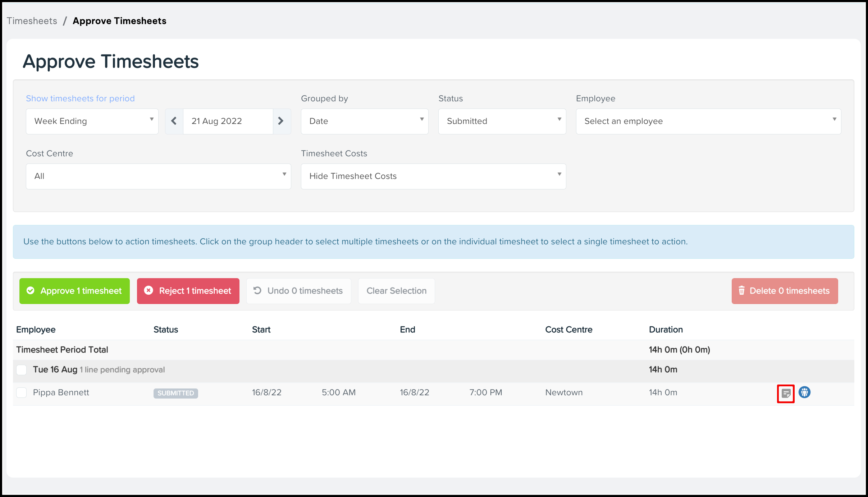Open Select an employee dropdown
Viewport: 868px width, 497px height.
click(708, 121)
